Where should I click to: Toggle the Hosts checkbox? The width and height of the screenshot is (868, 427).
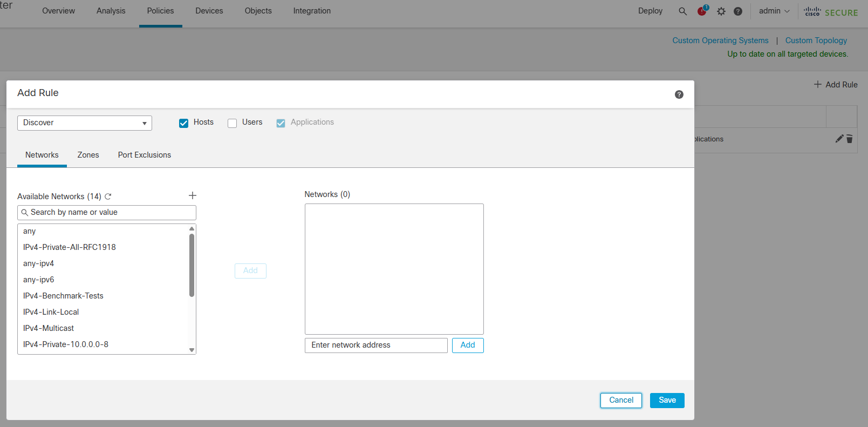point(183,123)
